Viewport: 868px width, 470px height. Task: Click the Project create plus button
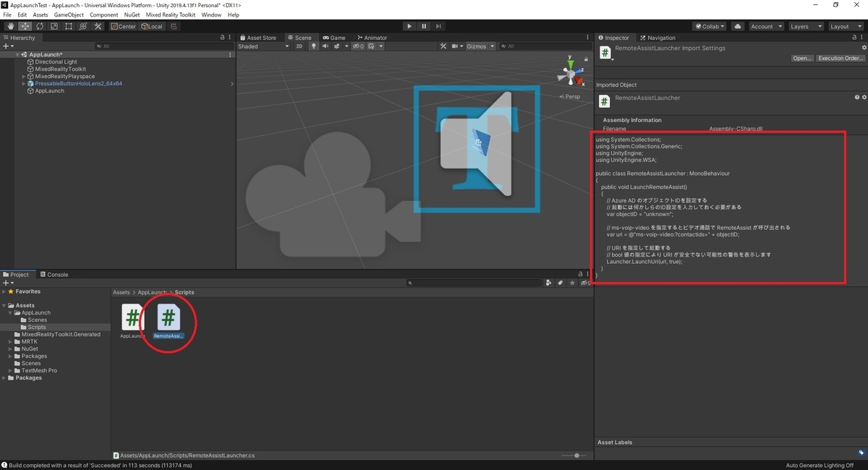click(x=7, y=283)
